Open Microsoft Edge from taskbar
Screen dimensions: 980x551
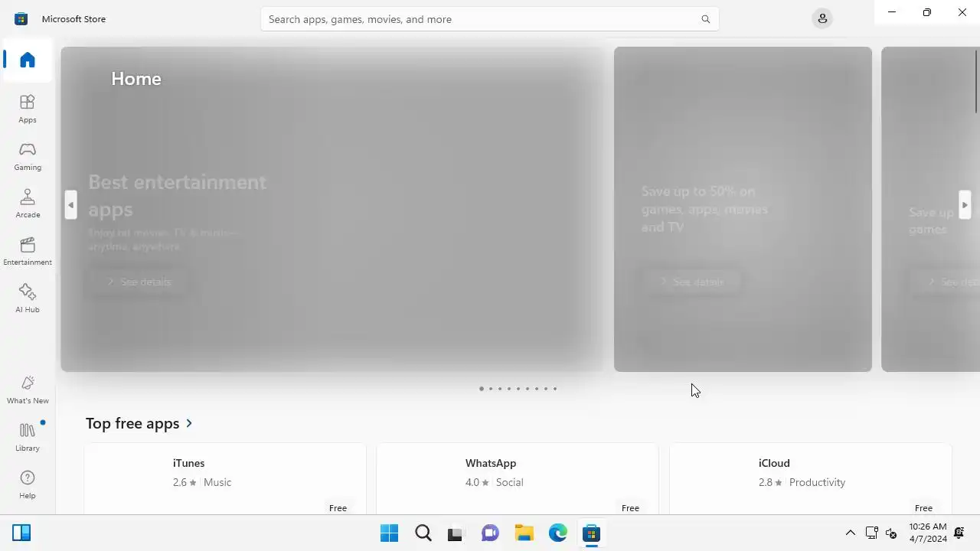click(557, 533)
